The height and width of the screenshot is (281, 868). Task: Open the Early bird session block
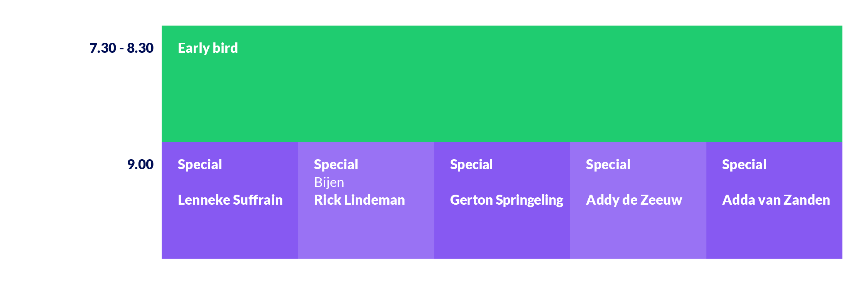click(502, 84)
